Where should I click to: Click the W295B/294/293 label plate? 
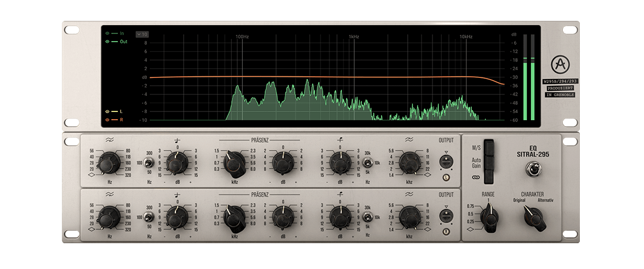click(x=560, y=81)
